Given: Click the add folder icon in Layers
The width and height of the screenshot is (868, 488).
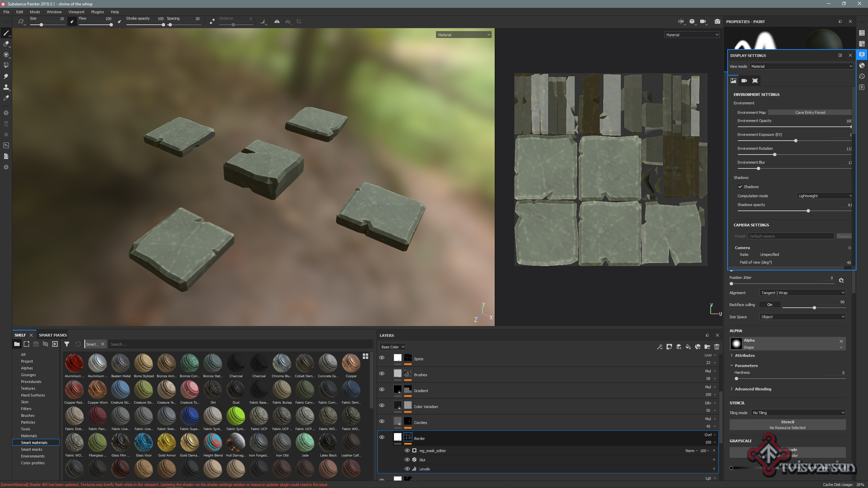Looking at the screenshot, I should (707, 347).
